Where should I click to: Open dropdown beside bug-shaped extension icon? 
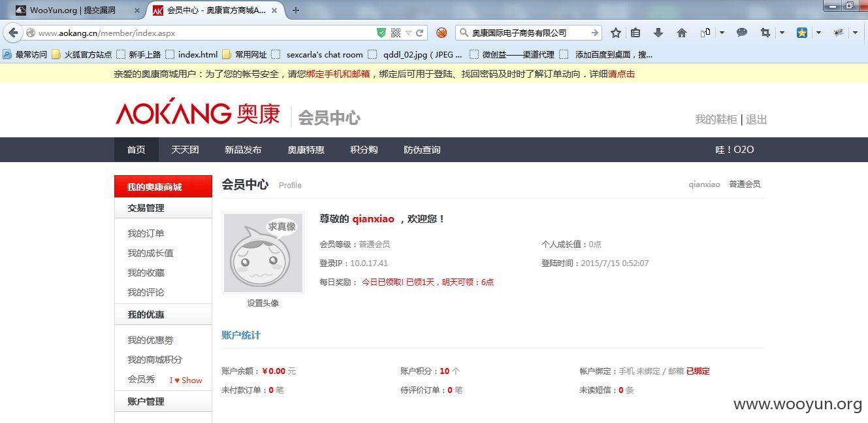[856, 33]
